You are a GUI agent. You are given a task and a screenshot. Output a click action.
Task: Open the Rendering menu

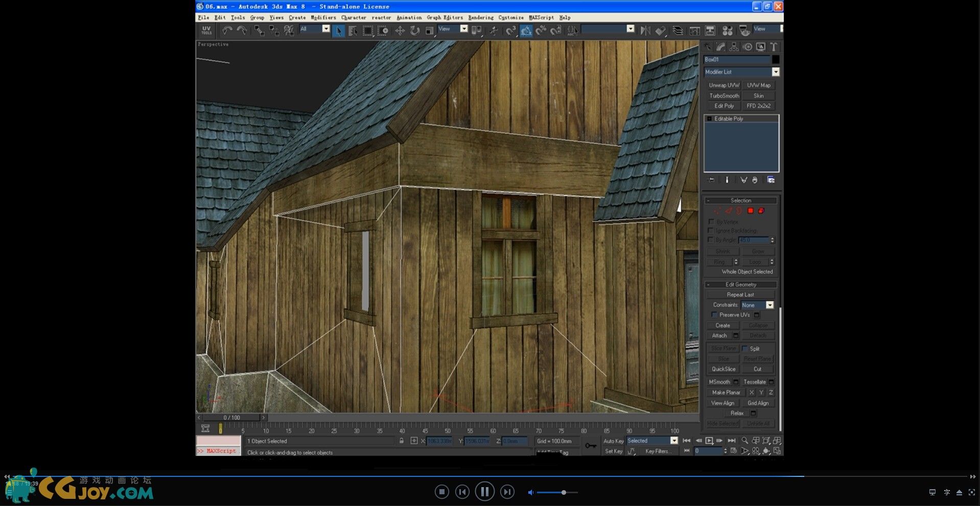[x=481, y=17]
